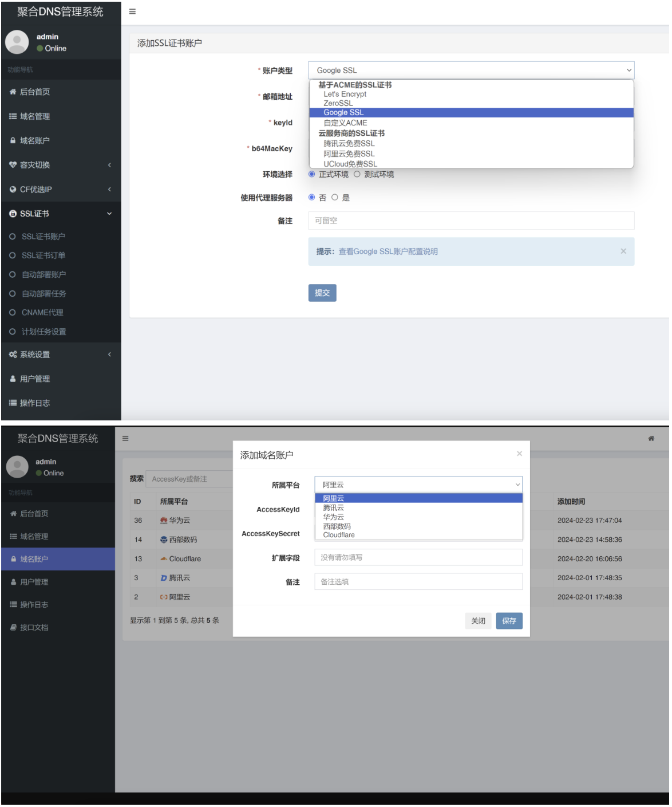Viewport: 672px width, 807px height.
Task: Click the 关闭 button in the dialog
Action: [x=479, y=621]
